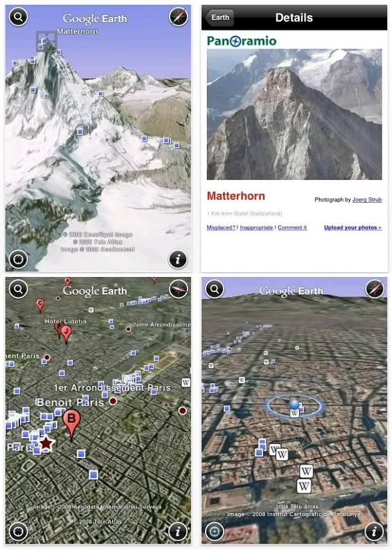Click the Misplaced? link
Image resolution: width=392 pixels, height=551 pixels.
[x=221, y=228]
